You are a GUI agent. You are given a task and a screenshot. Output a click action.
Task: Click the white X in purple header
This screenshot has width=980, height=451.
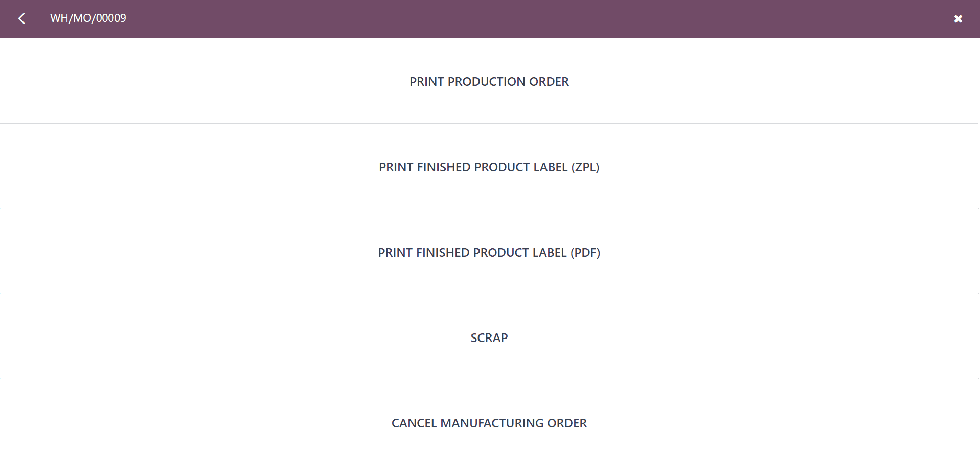[x=958, y=19]
